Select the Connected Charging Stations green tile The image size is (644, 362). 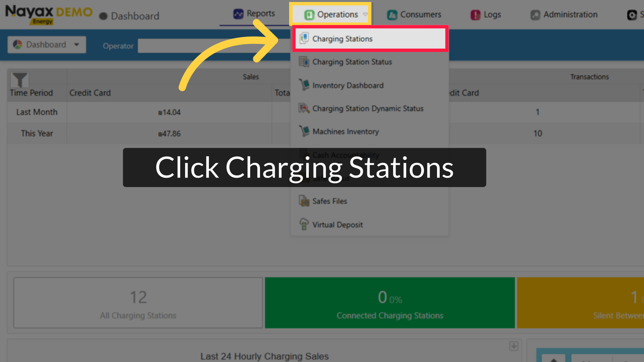390,303
